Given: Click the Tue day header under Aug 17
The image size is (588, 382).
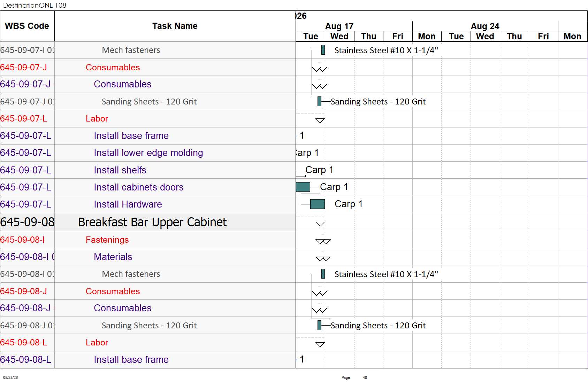Looking at the screenshot, I should (x=310, y=36).
